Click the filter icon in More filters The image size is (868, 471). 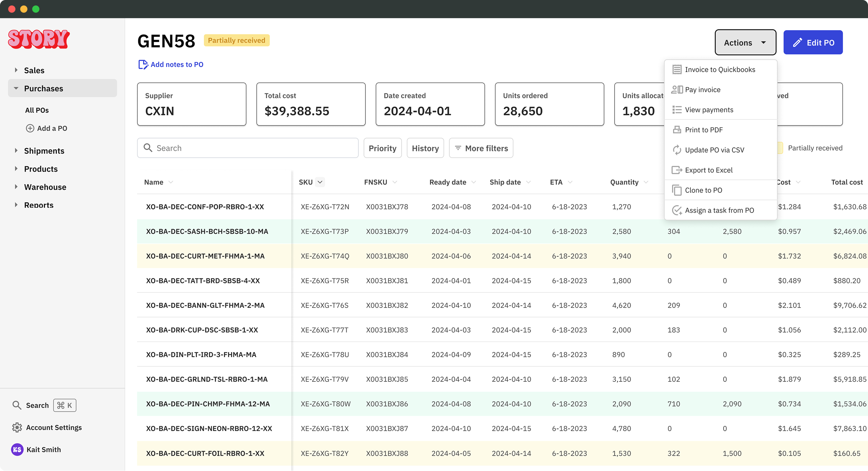point(458,148)
